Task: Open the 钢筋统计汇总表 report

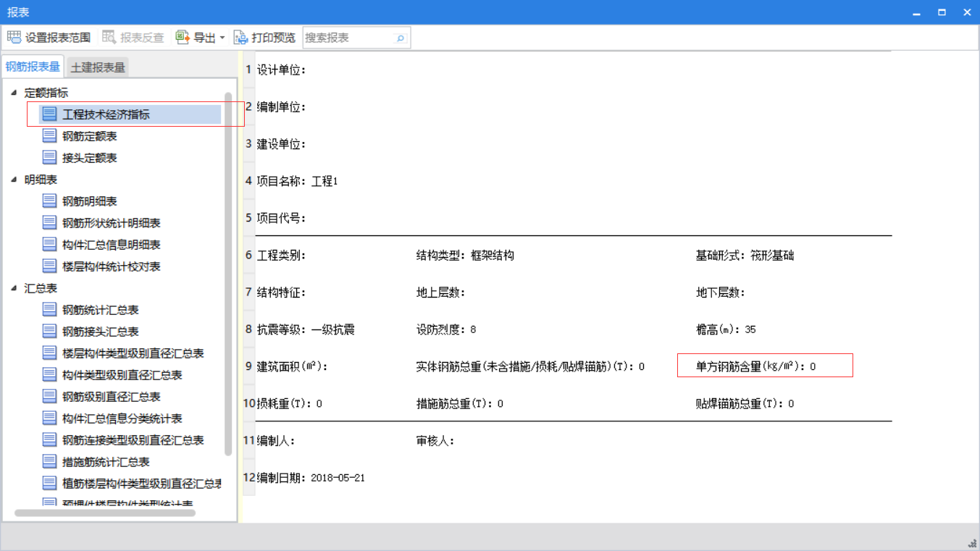Action: point(101,310)
